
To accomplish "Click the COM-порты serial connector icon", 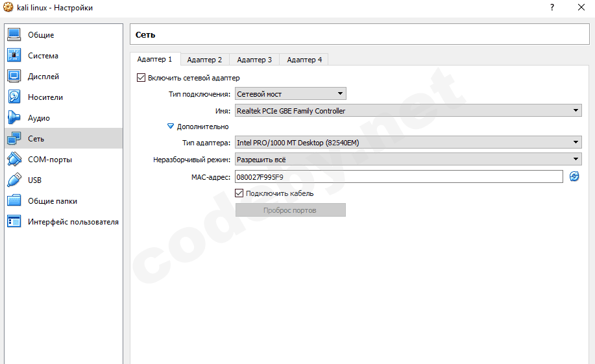I will 14,159.
